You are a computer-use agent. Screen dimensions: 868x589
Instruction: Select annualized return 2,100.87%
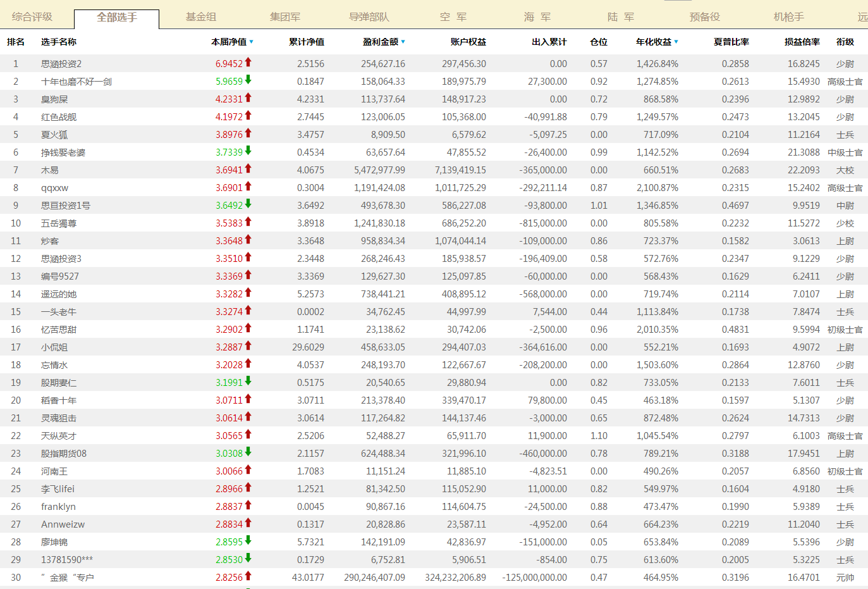[x=657, y=188]
